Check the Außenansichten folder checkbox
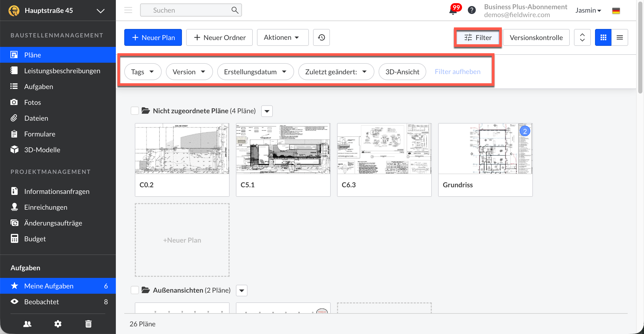644x334 pixels. (135, 290)
